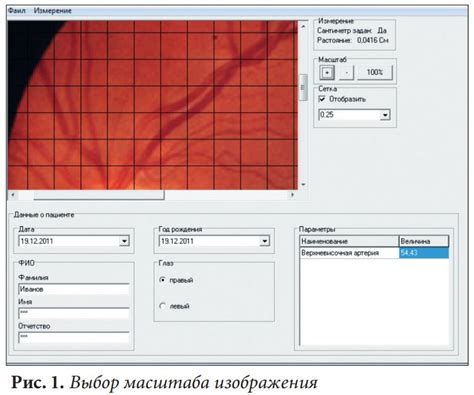Open the Файл menu
Screen dimensions: 474x395
(x=17, y=11)
